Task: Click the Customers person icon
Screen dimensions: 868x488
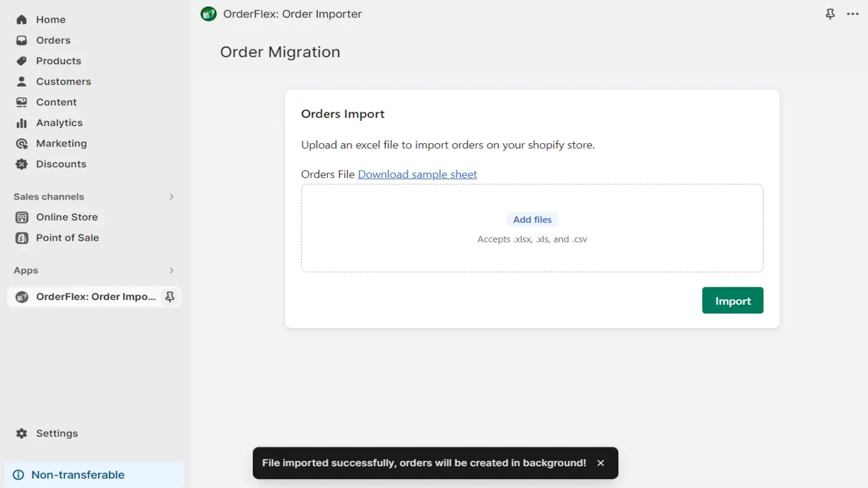Action: pyautogui.click(x=22, y=81)
